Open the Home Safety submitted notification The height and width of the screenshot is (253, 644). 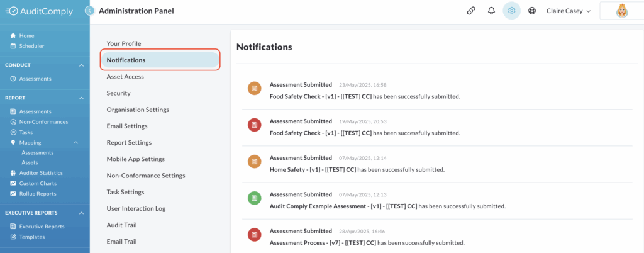tap(437, 164)
